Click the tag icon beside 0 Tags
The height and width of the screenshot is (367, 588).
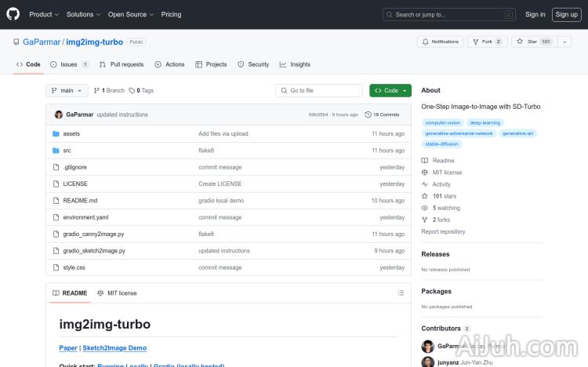132,91
